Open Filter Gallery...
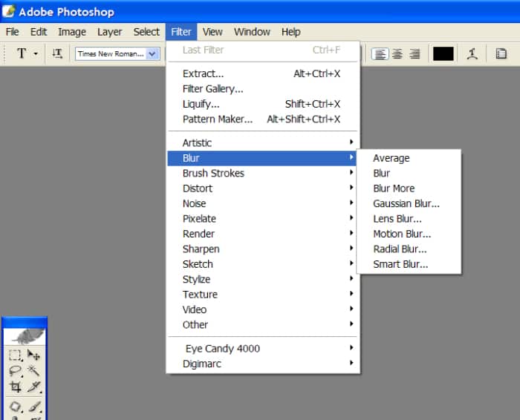This screenshot has height=420, width=520. (261, 89)
